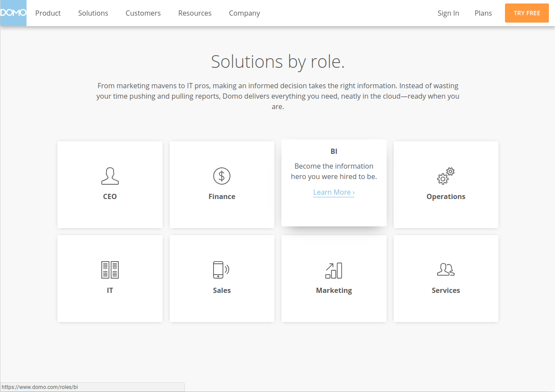Open the Resources menu

[x=195, y=13]
